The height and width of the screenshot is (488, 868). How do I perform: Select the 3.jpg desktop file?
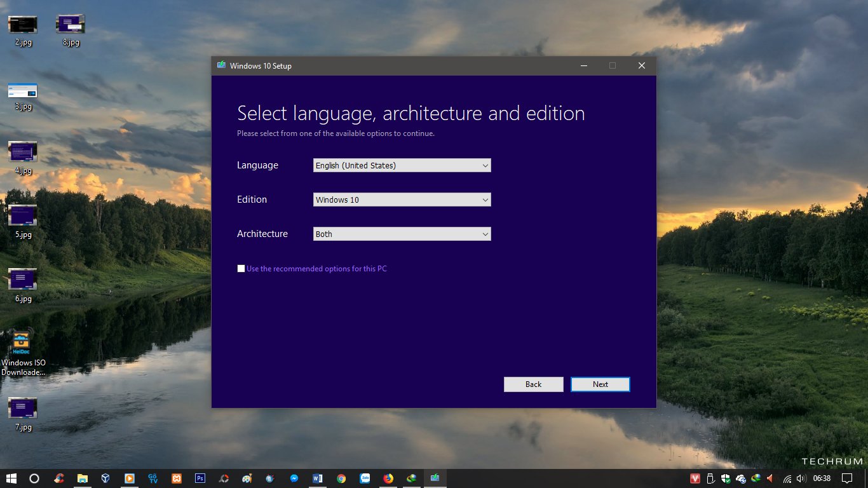(x=23, y=97)
